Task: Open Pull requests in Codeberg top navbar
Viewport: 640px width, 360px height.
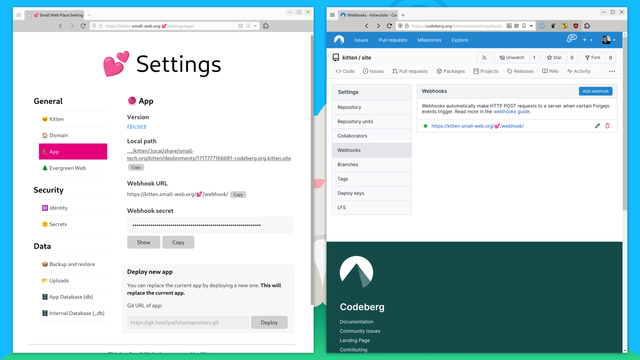Action: [393, 40]
